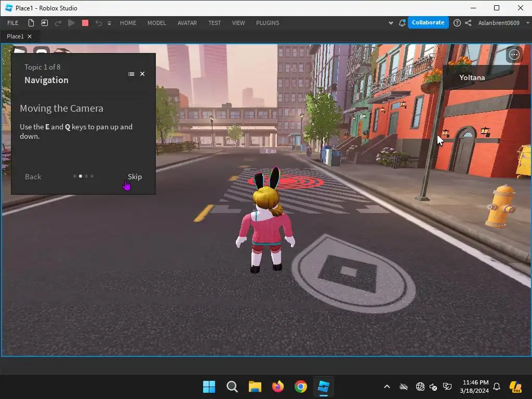Select the Place1 document tab
532x399 pixels.
15,36
